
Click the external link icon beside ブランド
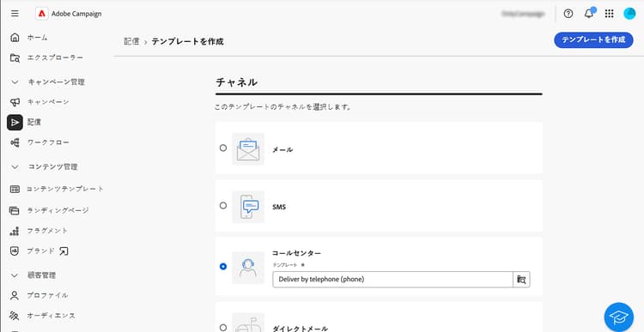point(64,251)
